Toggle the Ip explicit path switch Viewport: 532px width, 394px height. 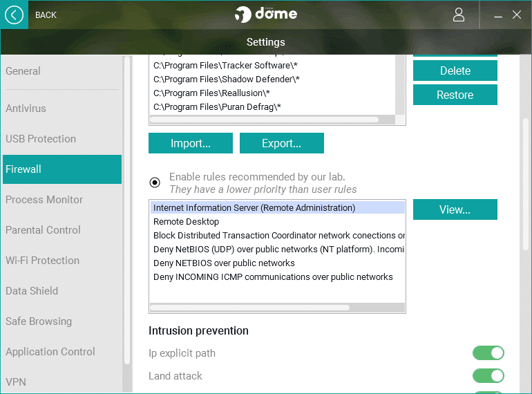pyautogui.click(x=488, y=353)
